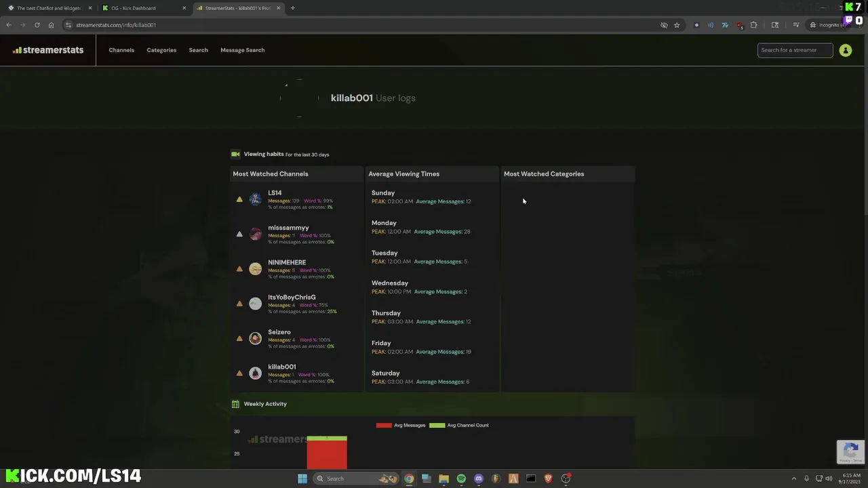Toggle the Avg Channel Count green legend swatch
The image size is (868, 488).
tap(437, 426)
